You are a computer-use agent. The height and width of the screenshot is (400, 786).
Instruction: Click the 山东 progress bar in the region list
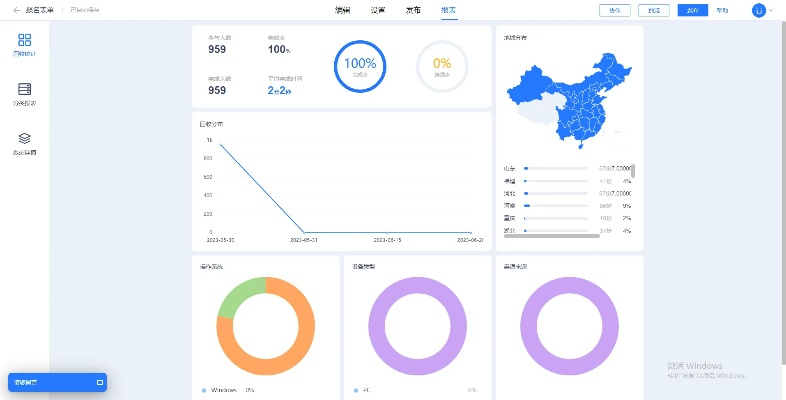coord(555,168)
